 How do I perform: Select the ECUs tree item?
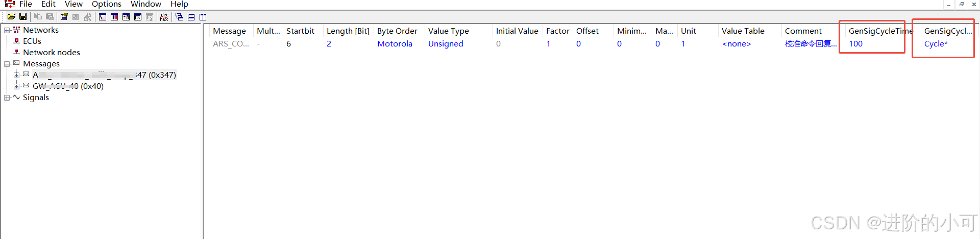pos(32,41)
